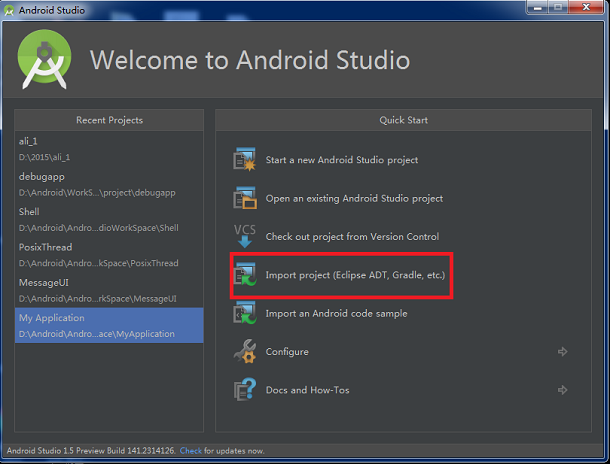The height and width of the screenshot is (464, 610).
Task: Click the debugapp project path text
Action: (x=97, y=193)
